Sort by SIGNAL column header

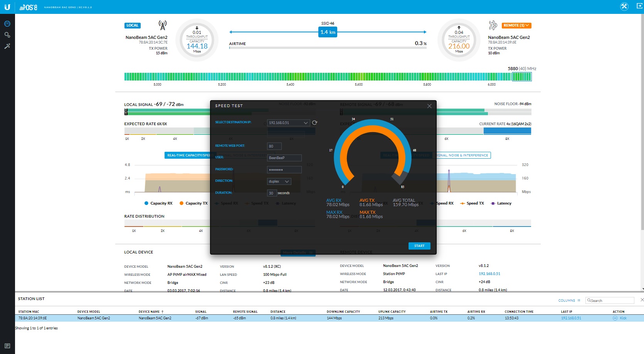(201, 312)
